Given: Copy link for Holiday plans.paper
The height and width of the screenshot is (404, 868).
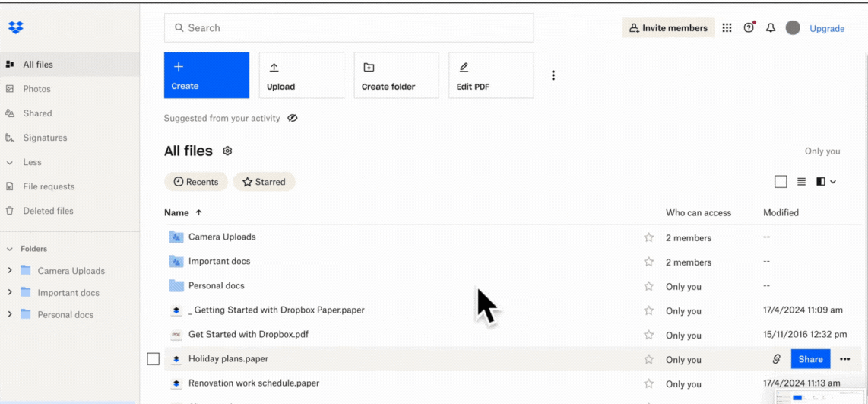Looking at the screenshot, I should pyautogui.click(x=776, y=359).
